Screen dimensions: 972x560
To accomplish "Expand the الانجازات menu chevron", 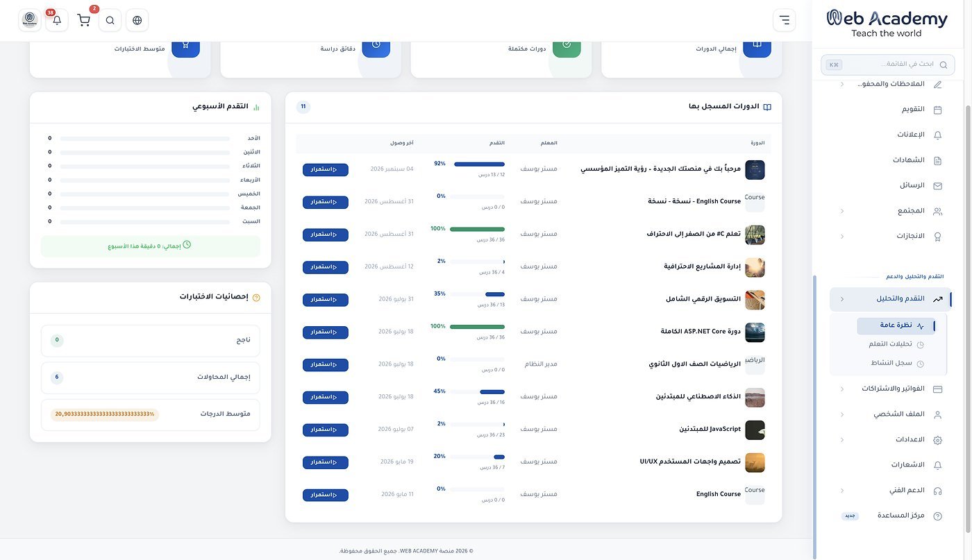I will click(842, 237).
